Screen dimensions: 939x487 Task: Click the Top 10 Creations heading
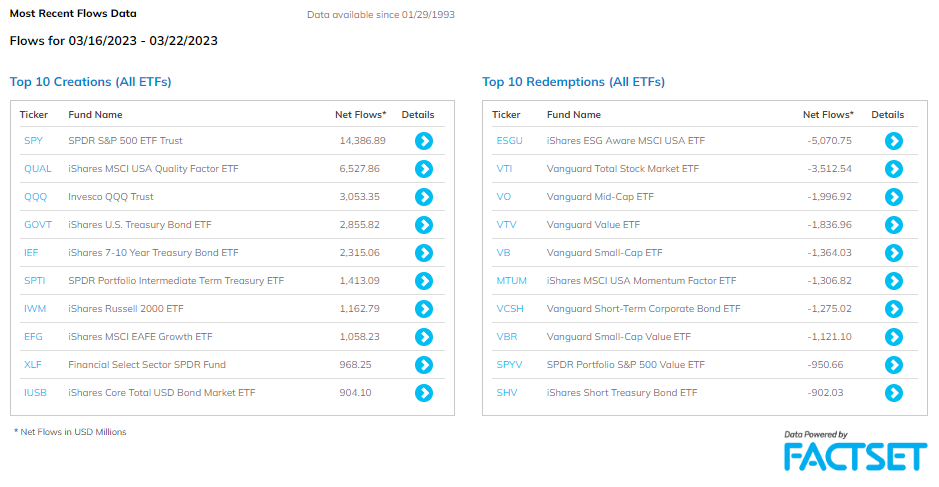click(90, 82)
